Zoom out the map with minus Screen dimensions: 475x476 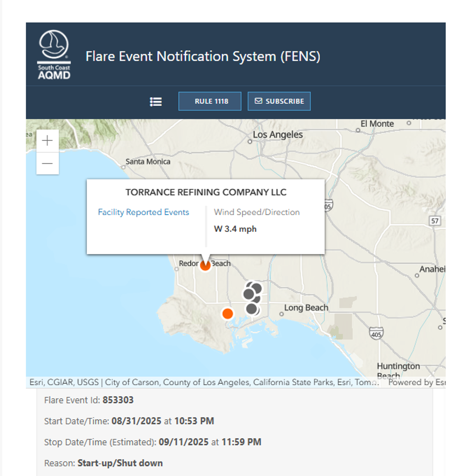pyautogui.click(x=47, y=163)
